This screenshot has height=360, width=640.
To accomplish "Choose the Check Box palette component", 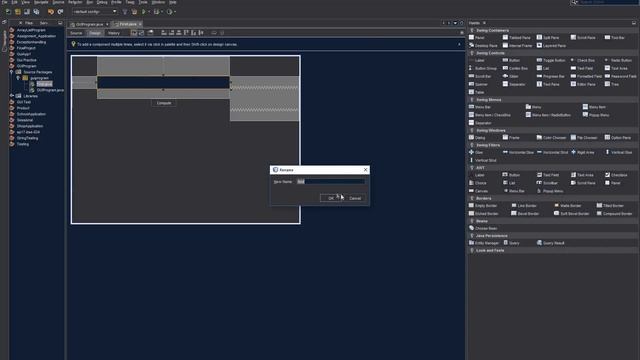I will tap(582, 60).
